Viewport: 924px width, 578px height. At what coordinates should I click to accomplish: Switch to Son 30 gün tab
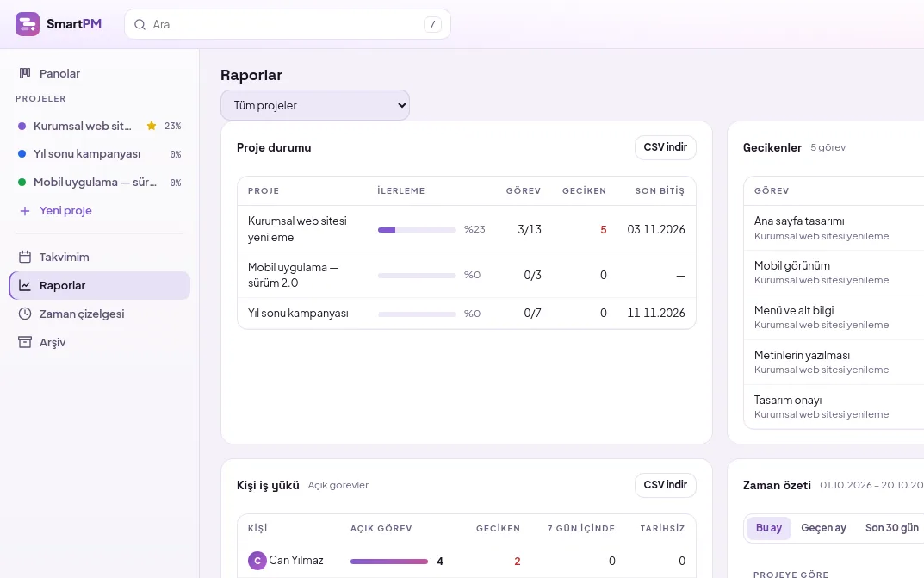[x=891, y=528]
